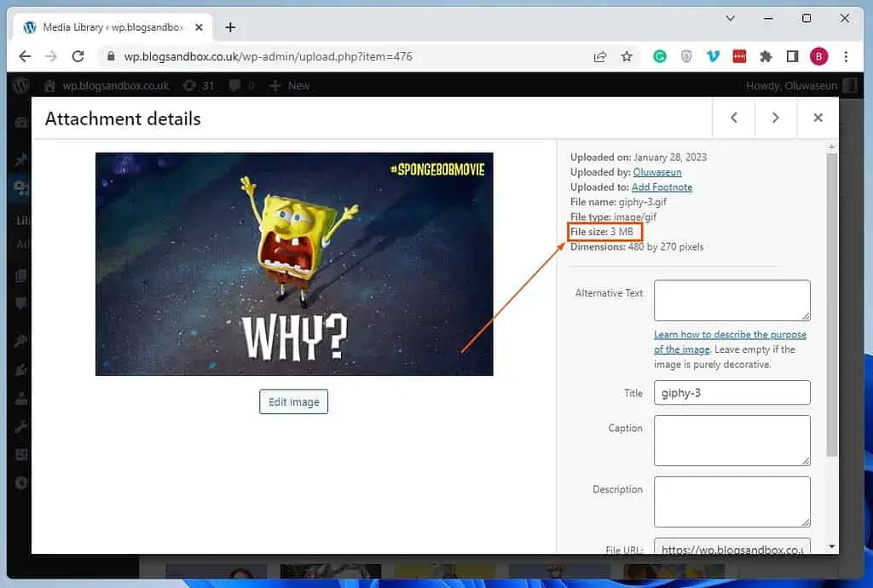Open the Comments sidebar icon
The height and width of the screenshot is (588, 873).
click(21, 303)
